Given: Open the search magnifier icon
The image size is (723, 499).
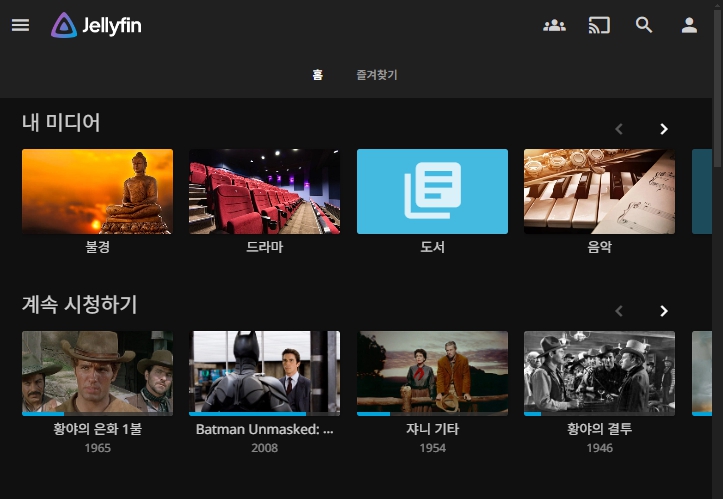Looking at the screenshot, I should click(x=644, y=25).
